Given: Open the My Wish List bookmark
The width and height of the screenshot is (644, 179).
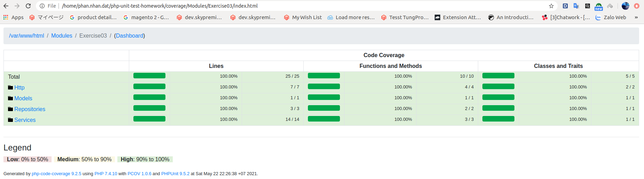Looking at the screenshot, I should pos(303,17).
